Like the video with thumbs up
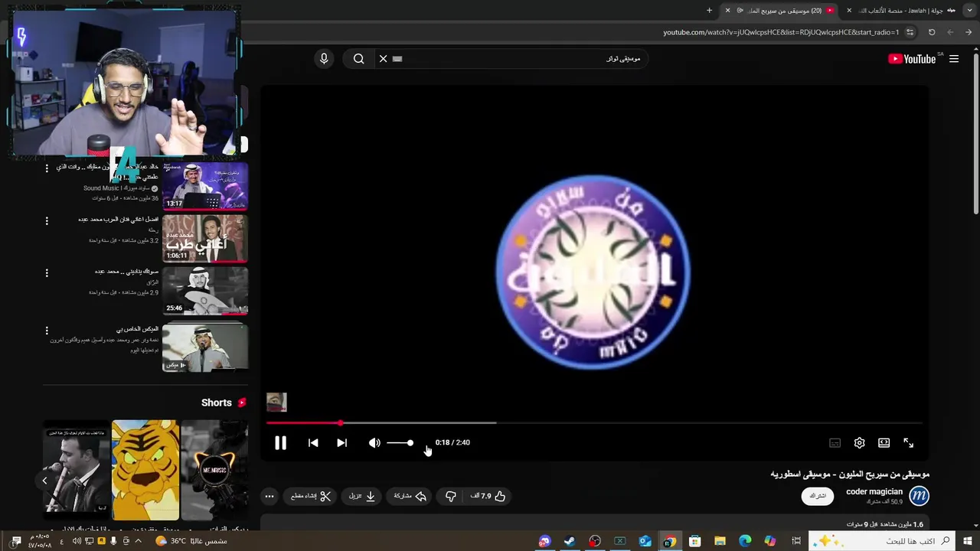Image resolution: width=980 pixels, height=551 pixels. (x=488, y=496)
